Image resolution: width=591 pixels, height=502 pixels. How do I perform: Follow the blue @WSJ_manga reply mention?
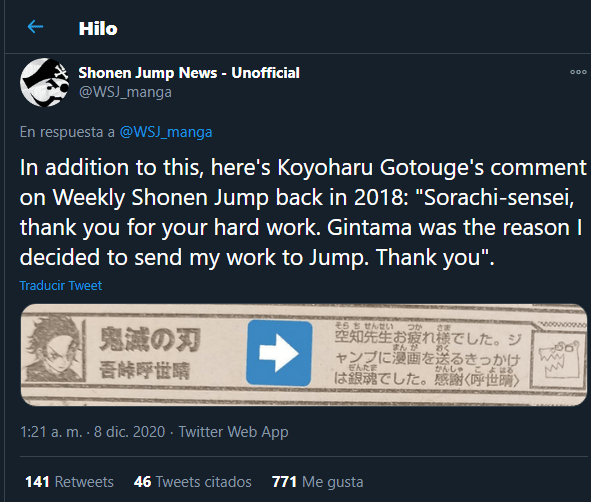166,132
